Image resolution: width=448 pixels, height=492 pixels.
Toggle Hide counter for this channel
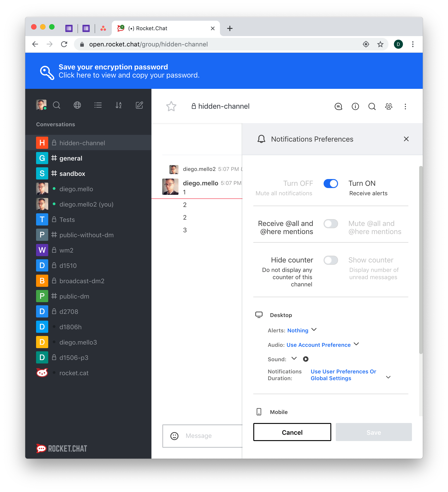pyautogui.click(x=331, y=260)
